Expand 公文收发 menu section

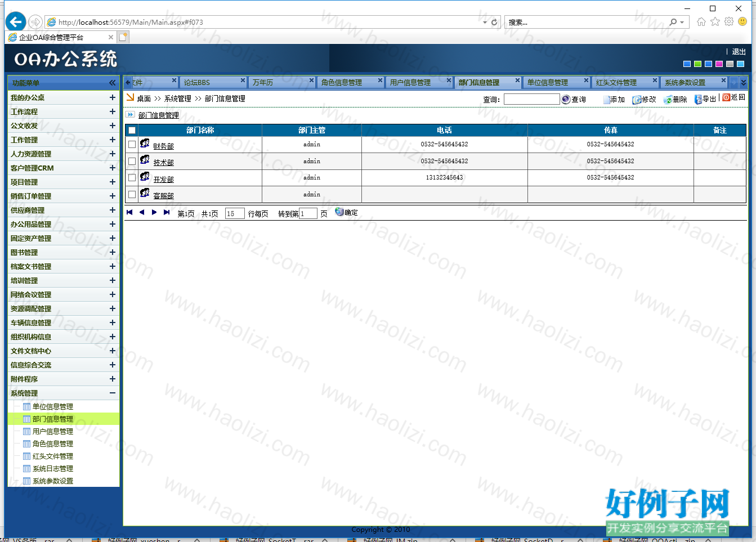coord(112,126)
